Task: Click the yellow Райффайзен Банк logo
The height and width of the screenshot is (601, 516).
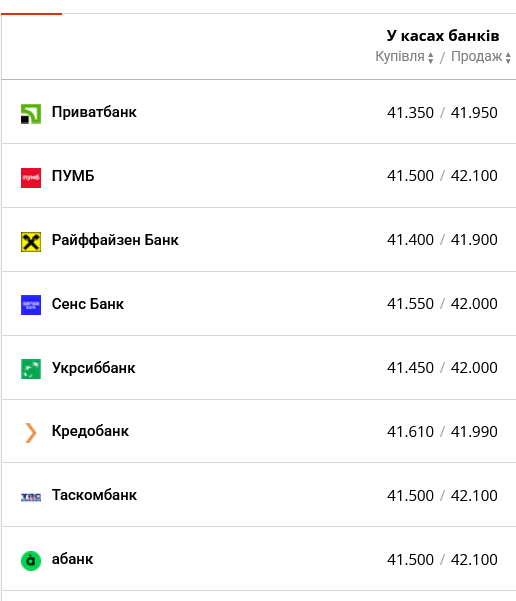Action: coord(31,242)
